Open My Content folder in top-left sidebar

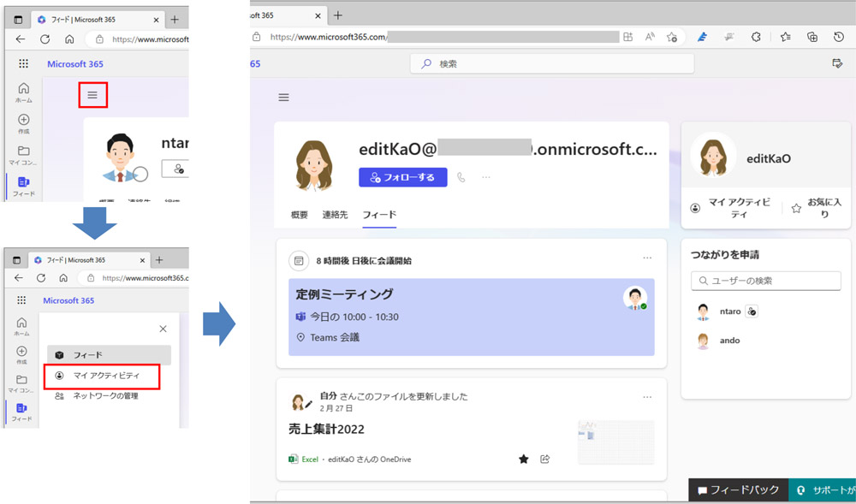click(23, 154)
